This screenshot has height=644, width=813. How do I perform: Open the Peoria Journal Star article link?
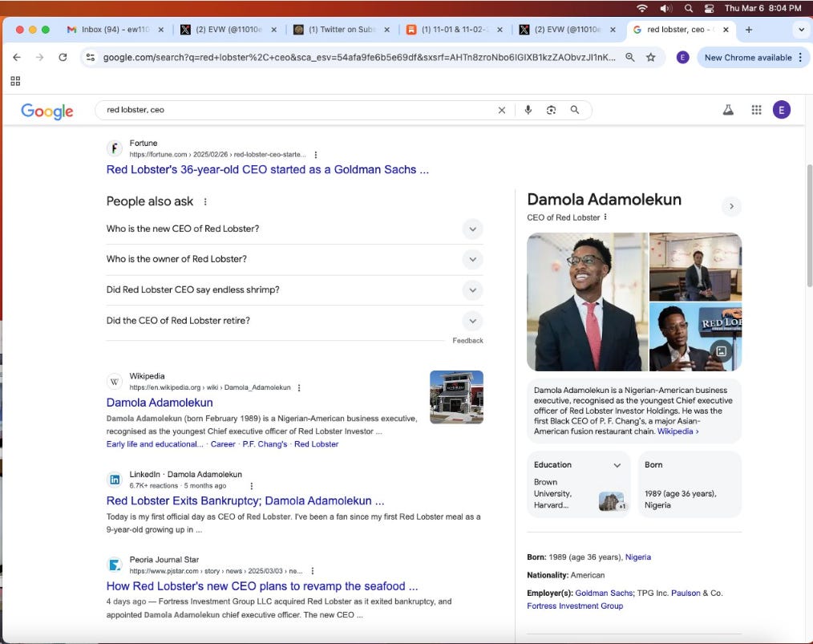coord(262,586)
